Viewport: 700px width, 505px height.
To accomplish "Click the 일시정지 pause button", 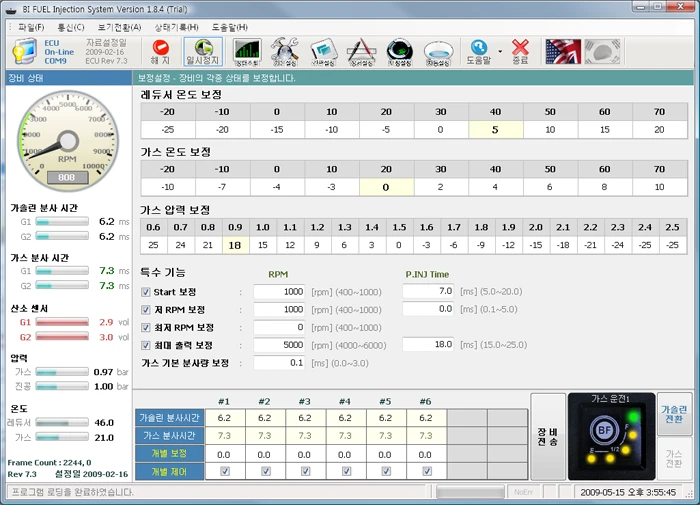I will pos(203,52).
